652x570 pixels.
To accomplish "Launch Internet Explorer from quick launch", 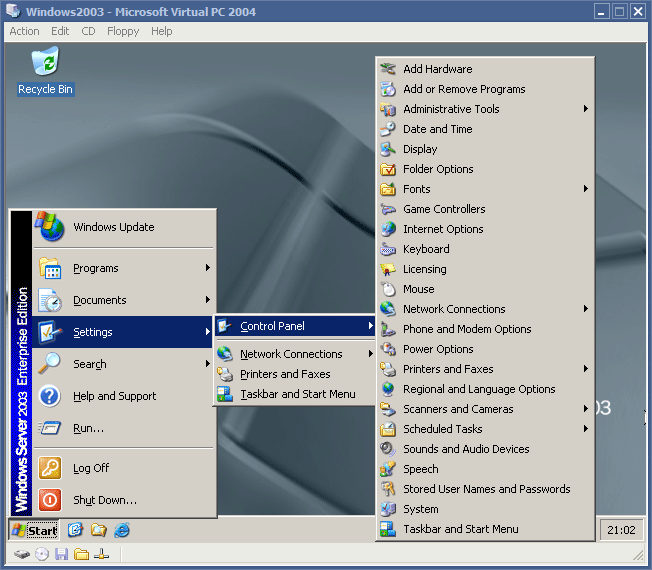I will coord(122,530).
